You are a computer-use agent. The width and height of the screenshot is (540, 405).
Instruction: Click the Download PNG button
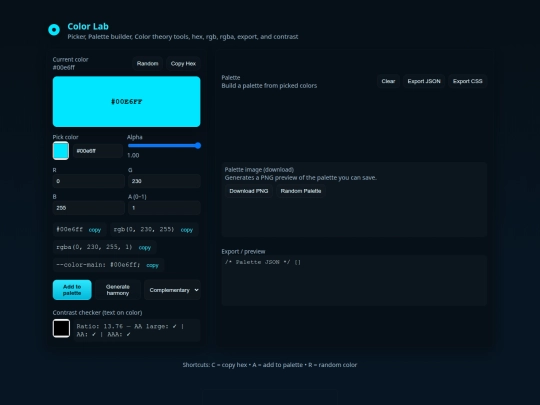coord(249,191)
